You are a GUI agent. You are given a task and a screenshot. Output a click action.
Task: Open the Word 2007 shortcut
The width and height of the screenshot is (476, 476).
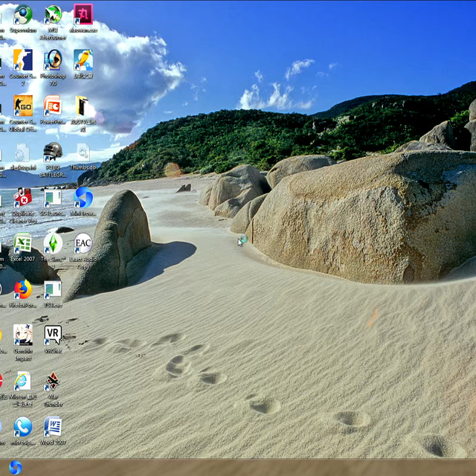(53, 426)
